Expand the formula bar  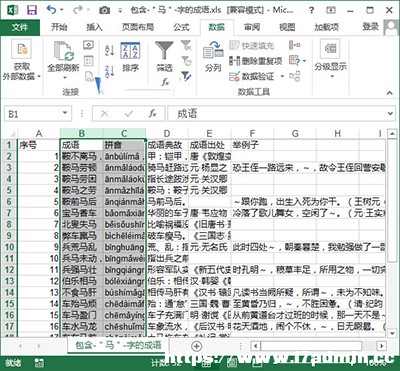coord(391,114)
